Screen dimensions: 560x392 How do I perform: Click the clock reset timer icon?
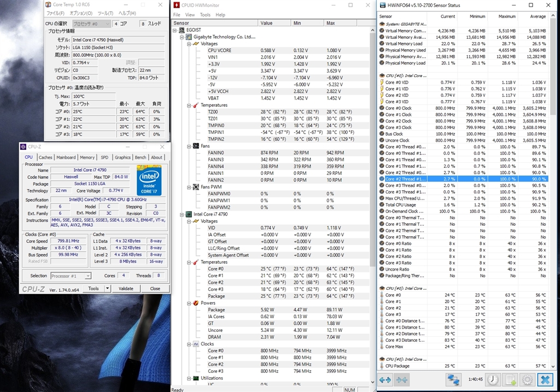pos(493,379)
